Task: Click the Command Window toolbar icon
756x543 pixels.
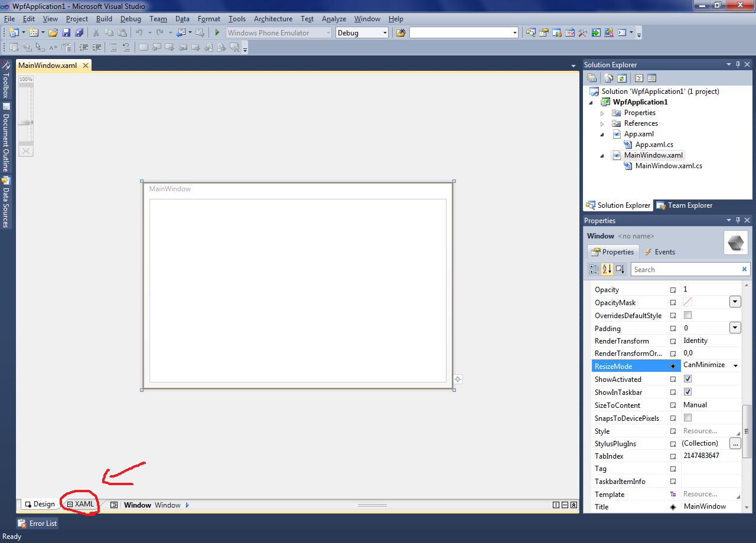Action: (622, 33)
